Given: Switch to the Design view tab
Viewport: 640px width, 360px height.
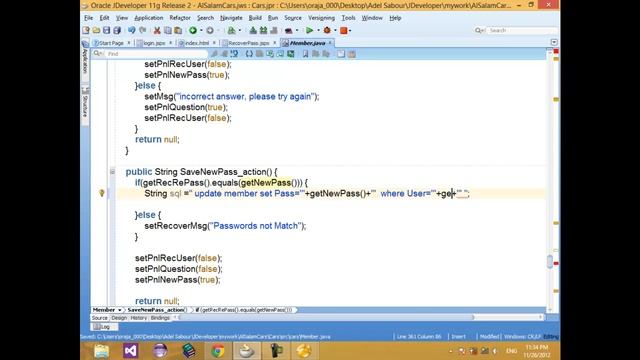Looking at the screenshot, I should click(x=119, y=318).
